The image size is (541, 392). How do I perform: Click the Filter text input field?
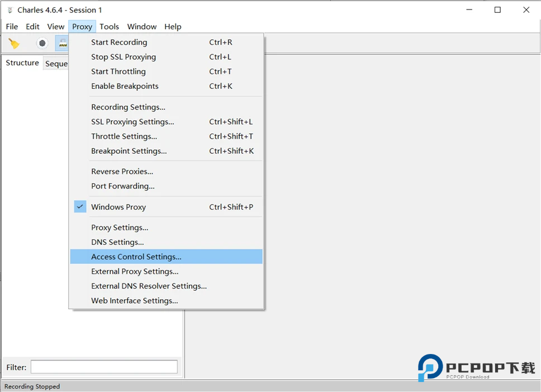tap(104, 367)
